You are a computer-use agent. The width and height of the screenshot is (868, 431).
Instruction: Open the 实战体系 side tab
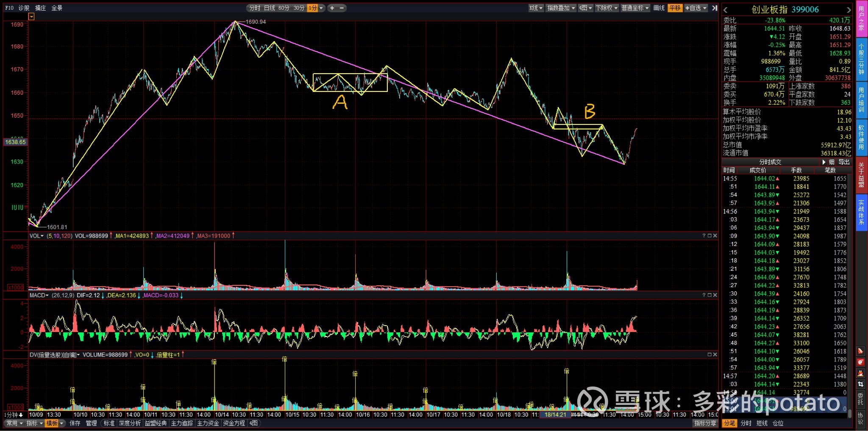tap(861, 213)
